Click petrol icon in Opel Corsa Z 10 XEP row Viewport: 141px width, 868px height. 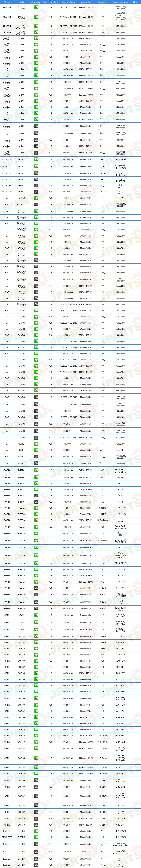[36, 655]
